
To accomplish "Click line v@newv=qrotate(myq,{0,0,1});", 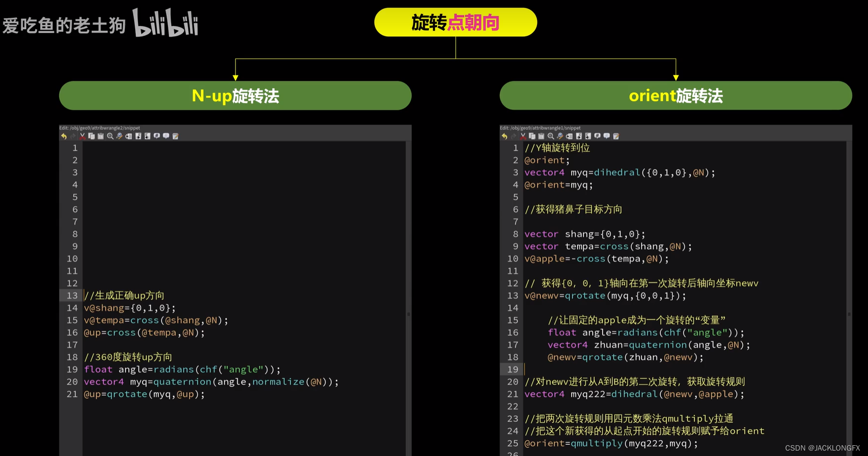I will click(606, 295).
